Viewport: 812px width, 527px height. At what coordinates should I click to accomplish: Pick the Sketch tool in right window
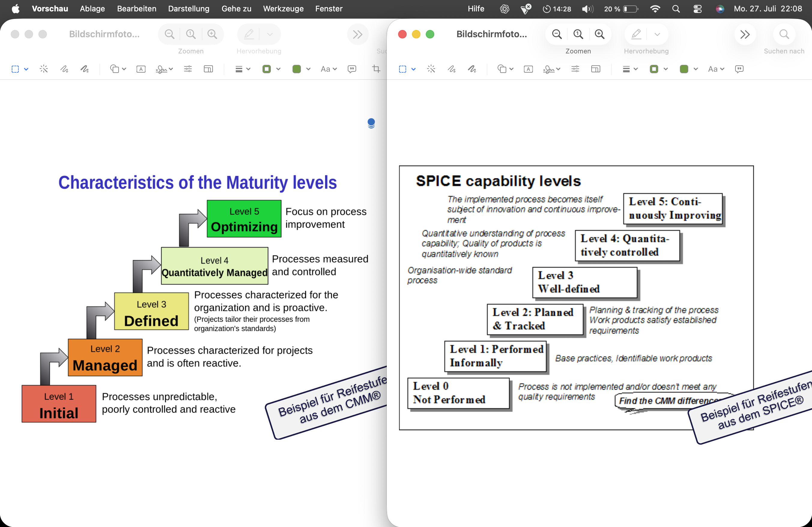tap(451, 69)
